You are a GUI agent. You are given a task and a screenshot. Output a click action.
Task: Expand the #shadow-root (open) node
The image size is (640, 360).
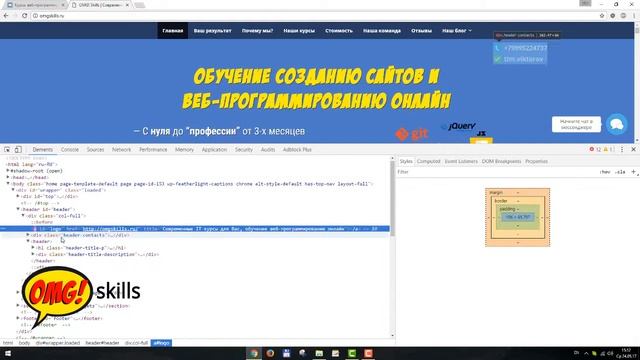(x=8, y=171)
